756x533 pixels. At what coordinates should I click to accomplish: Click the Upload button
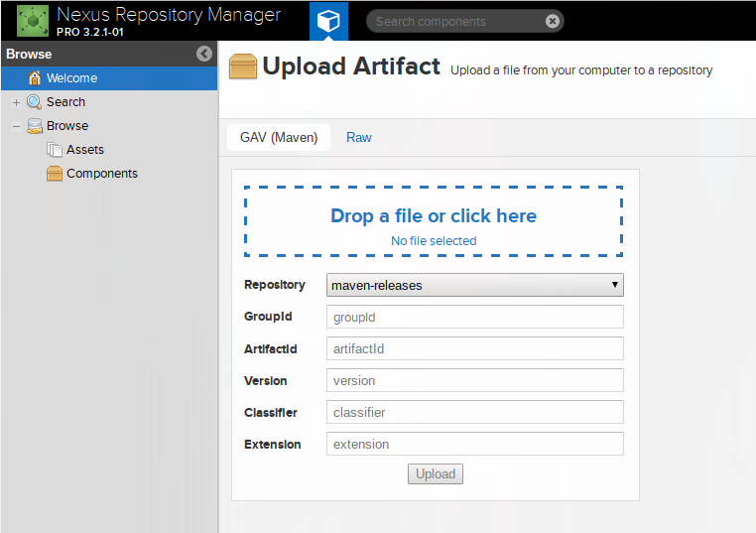click(436, 473)
